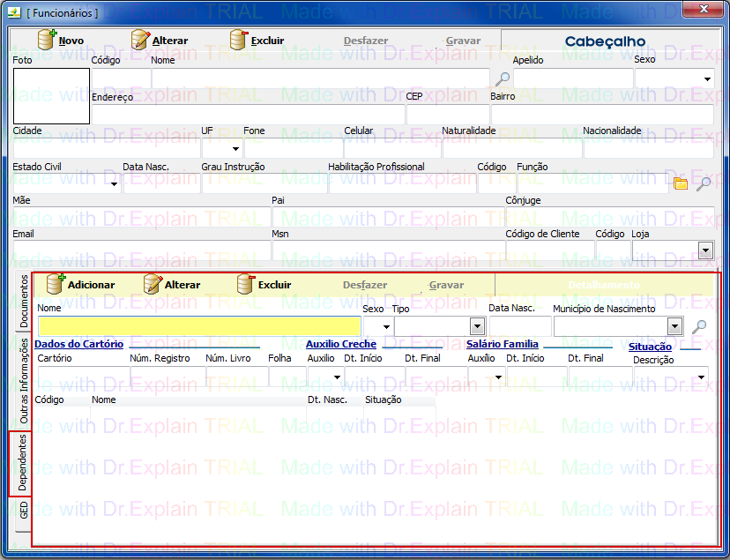The image size is (730, 560).
Task: Open the yellow folder icon beside Função
Action: [681, 183]
